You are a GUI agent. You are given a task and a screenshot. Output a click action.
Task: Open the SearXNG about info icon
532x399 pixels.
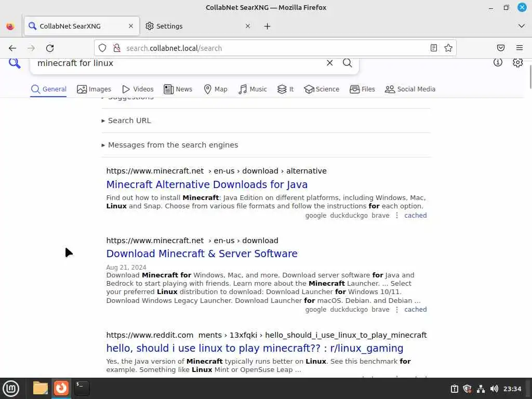498,62
